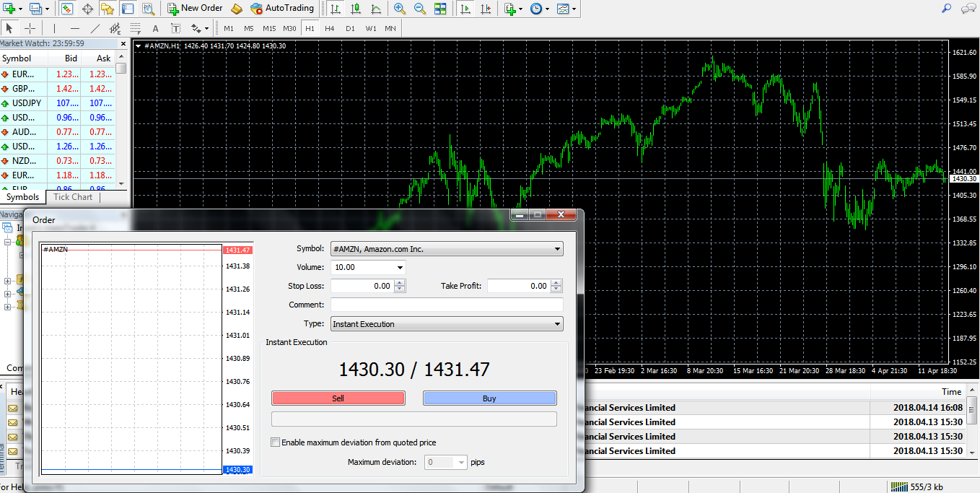Select the text label tool
The width and height of the screenshot is (980, 493).
[155, 28]
